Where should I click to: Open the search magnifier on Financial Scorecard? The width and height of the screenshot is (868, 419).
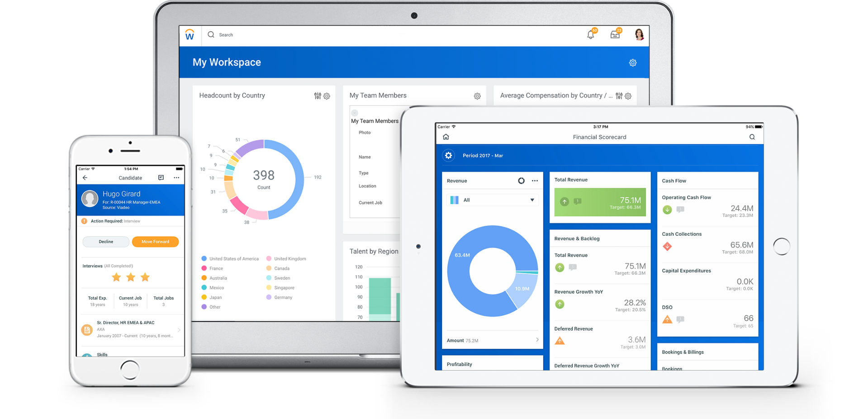[x=752, y=137]
